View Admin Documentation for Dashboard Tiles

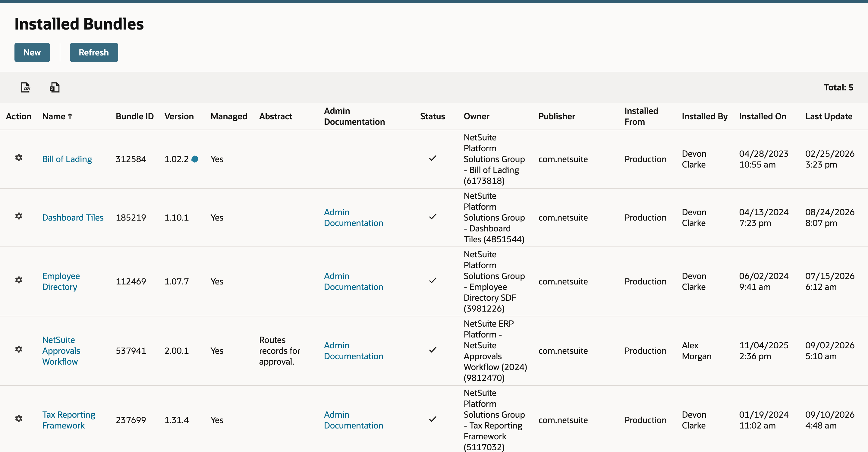pyautogui.click(x=354, y=218)
